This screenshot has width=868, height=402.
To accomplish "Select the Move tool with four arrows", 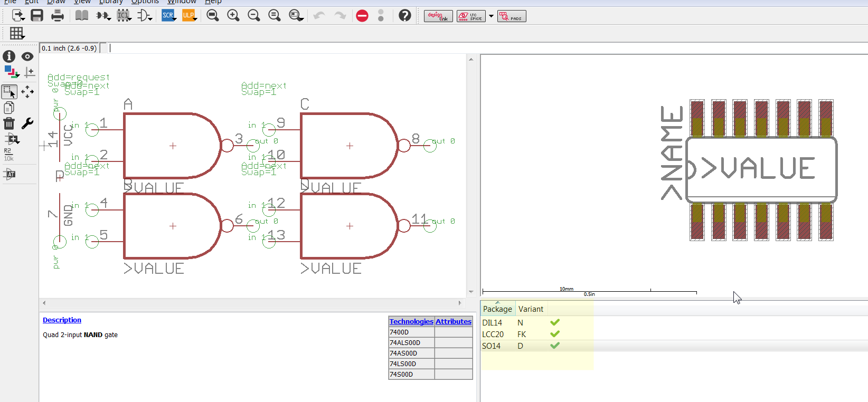I will pos(27,92).
